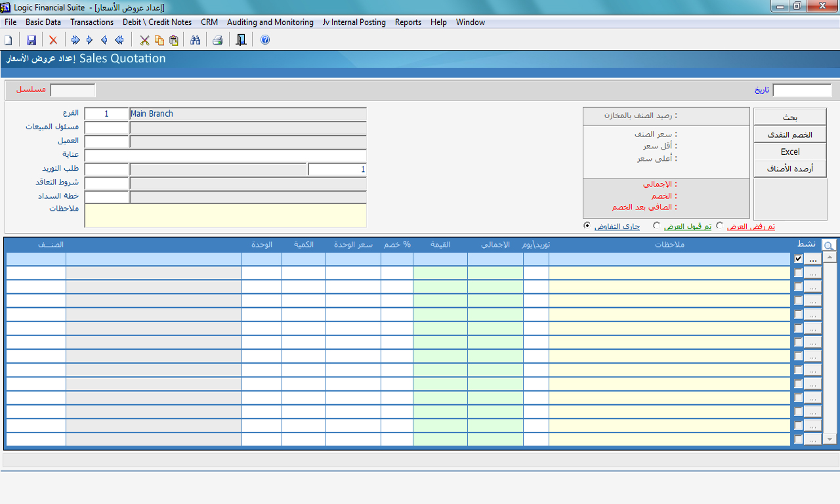This screenshot has height=504, width=840.
Task: Click the Save floppy disk icon
Action: [x=31, y=41]
